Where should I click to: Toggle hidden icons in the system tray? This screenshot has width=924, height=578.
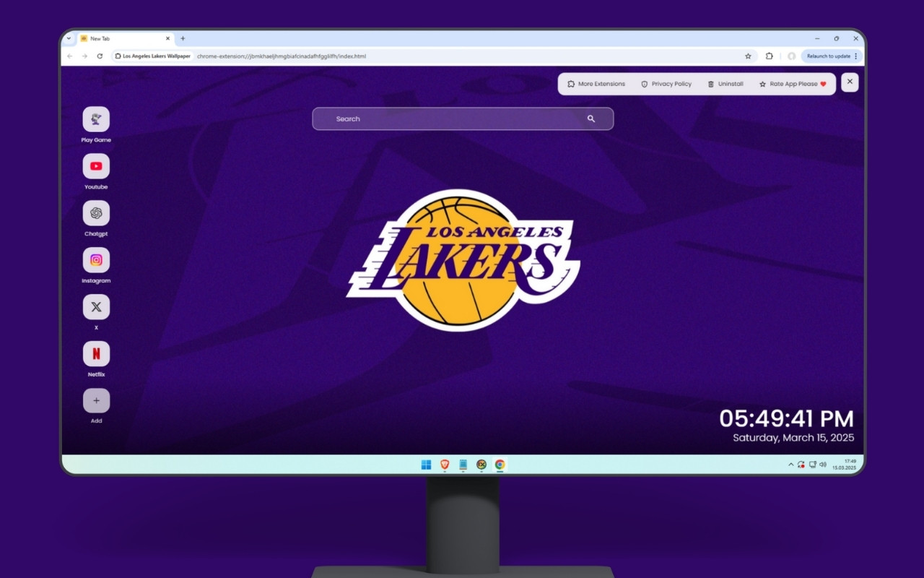point(790,465)
